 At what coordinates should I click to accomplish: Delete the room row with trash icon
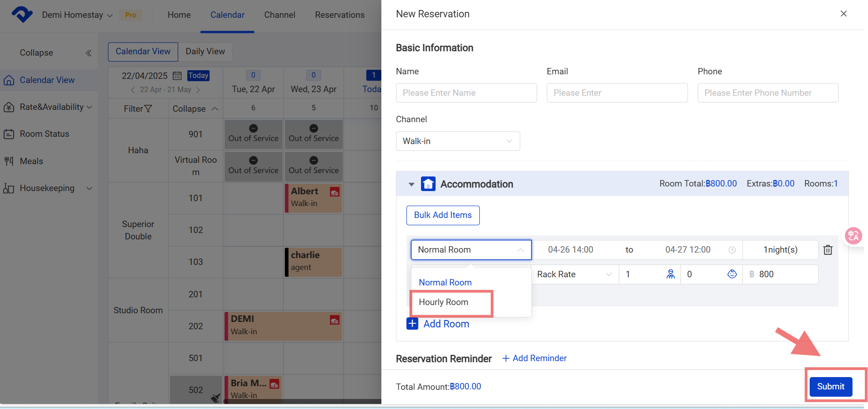tap(828, 250)
